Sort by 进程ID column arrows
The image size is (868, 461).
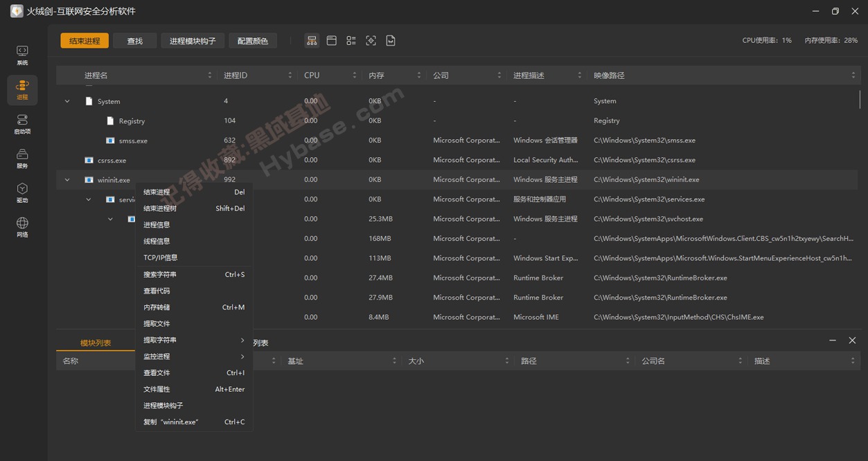(x=290, y=75)
